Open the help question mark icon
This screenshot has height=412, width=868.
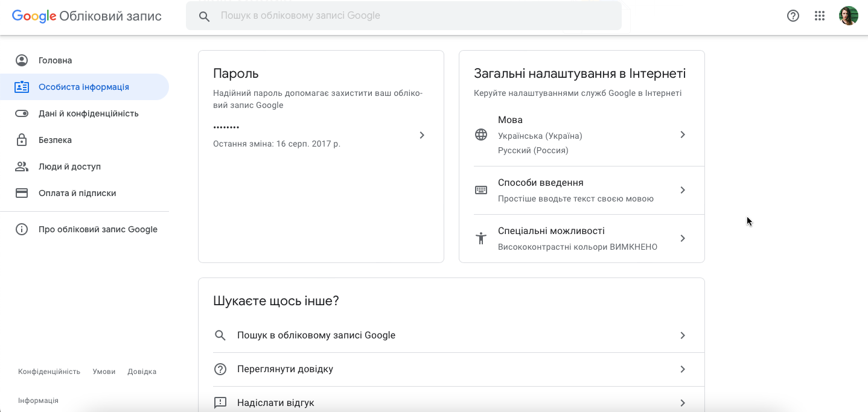pos(793,16)
